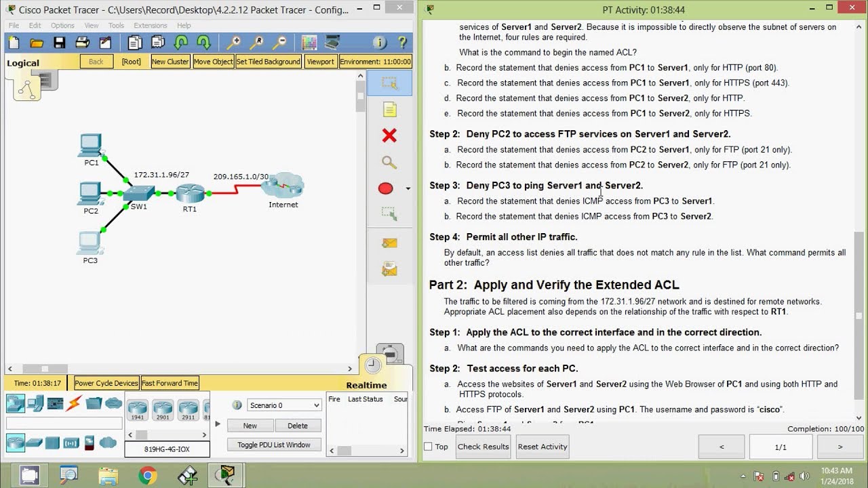Screen dimensions: 868x488
Task: Click Fast Forward Time button
Action: point(170,383)
